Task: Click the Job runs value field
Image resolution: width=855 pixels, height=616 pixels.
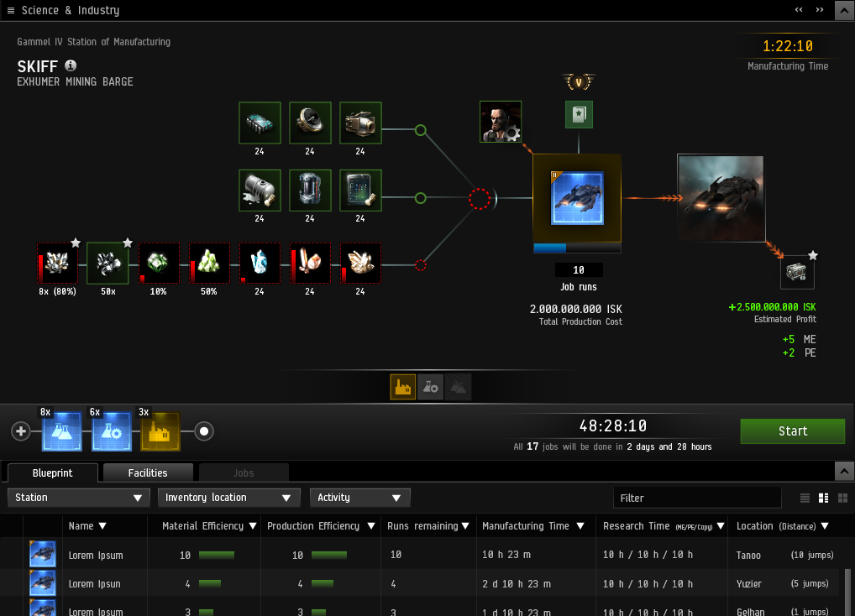Action: point(579,270)
